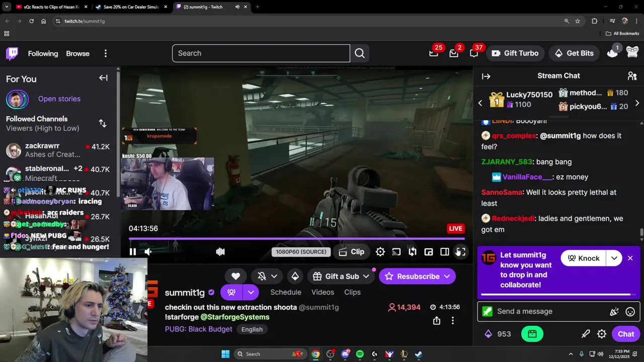Open the Schedule tab
This screenshot has height=362, width=644.
point(286,292)
